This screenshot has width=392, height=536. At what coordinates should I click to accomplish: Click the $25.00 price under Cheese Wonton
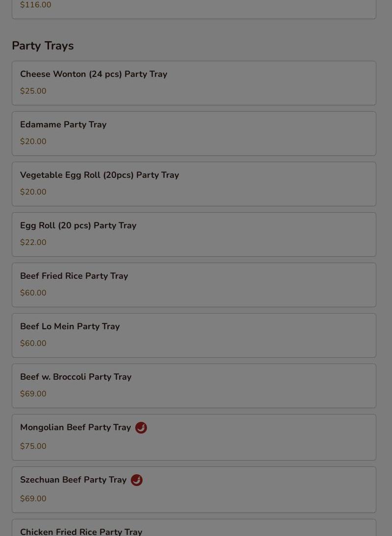[33, 91]
